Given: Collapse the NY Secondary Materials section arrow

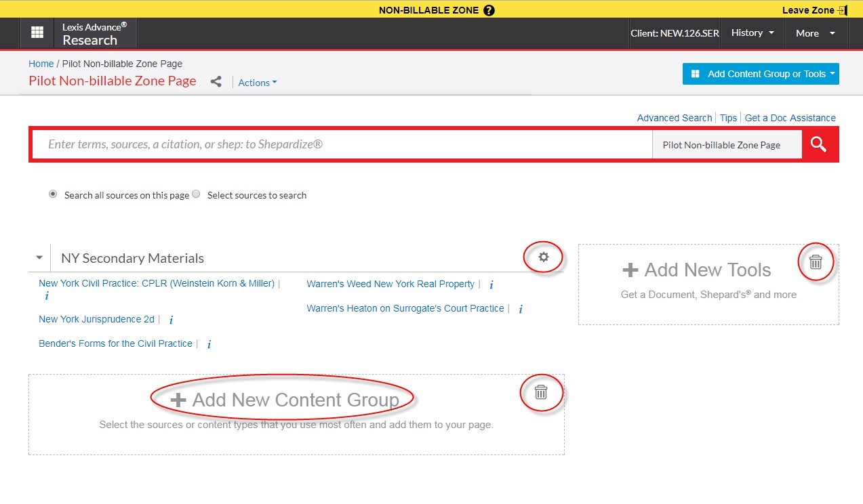Looking at the screenshot, I should point(39,258).
